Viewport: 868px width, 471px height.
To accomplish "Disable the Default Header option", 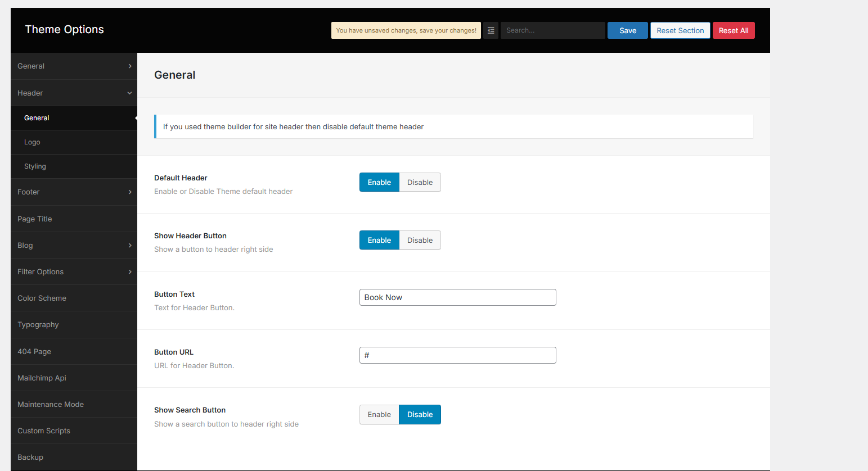I will click(420, 183).
